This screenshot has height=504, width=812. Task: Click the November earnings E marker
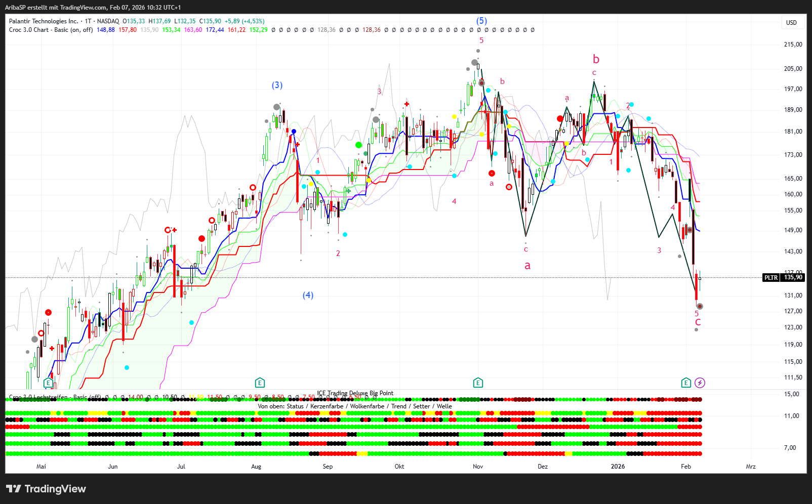coord(478,383)
